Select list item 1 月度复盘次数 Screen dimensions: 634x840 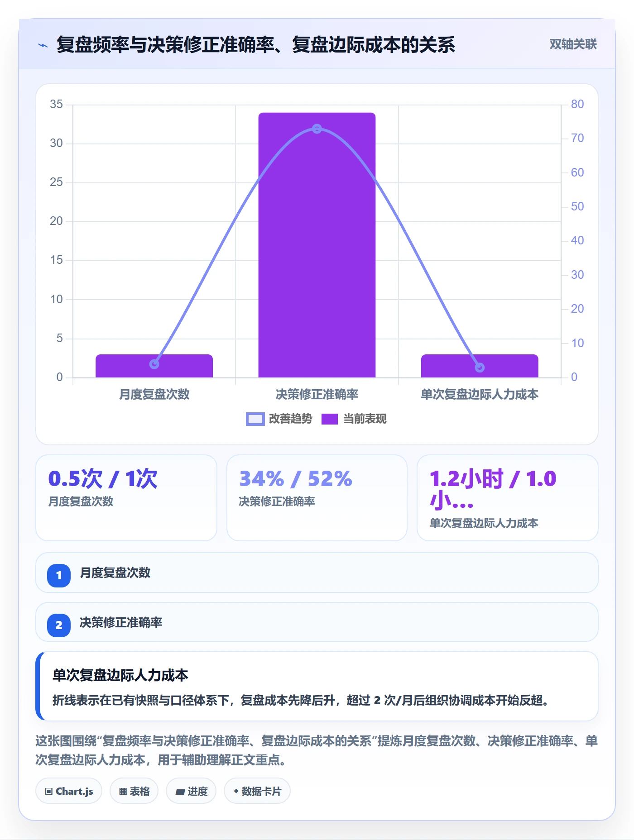317,573
